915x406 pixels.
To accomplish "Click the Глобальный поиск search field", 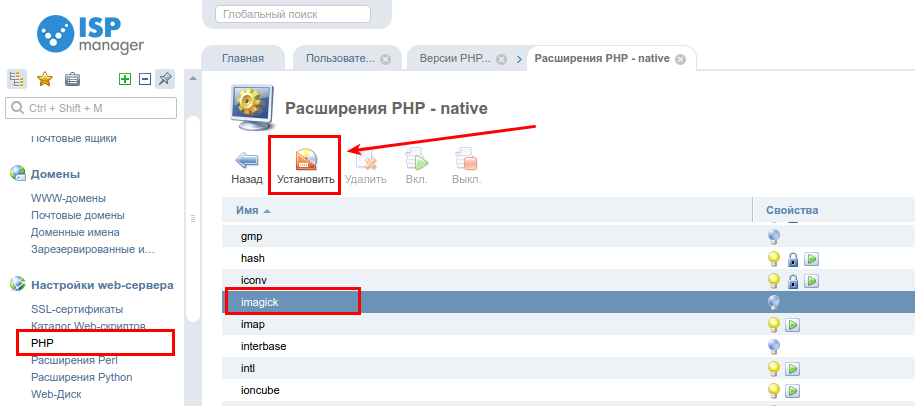I will pyautogui.click(x=293, y=14).
